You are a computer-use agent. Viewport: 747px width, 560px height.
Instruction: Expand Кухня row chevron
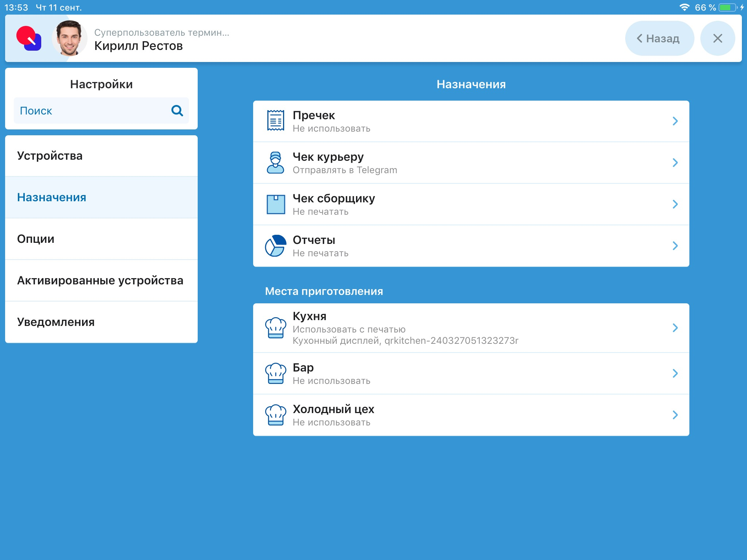point(675,328)
